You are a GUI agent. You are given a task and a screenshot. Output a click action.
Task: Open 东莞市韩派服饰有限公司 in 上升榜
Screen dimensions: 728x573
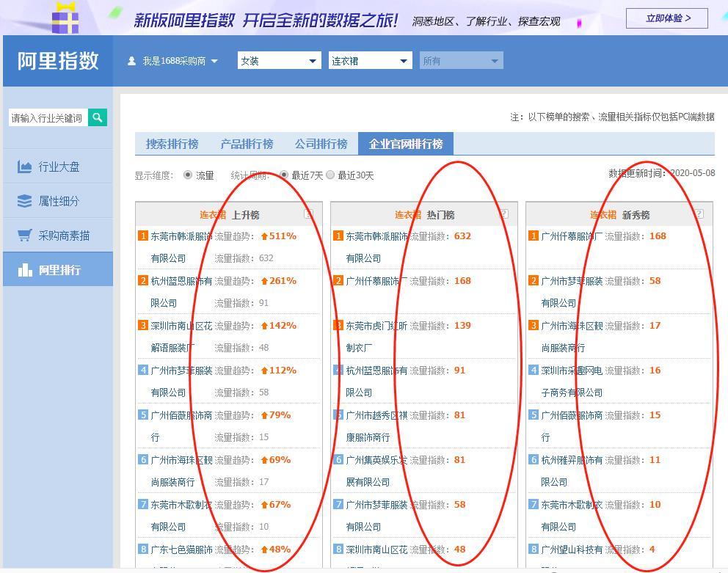coord(181,247)
